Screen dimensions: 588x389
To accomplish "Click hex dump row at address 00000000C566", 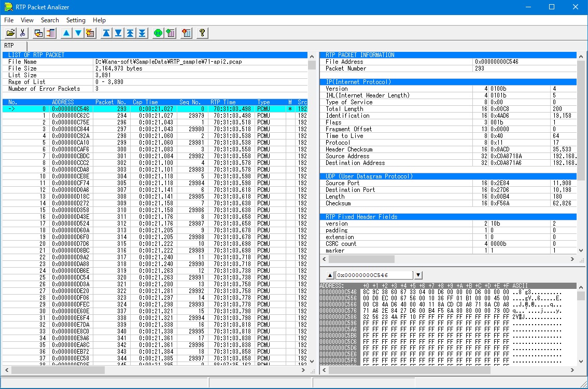I will click(x=448, y=304).
